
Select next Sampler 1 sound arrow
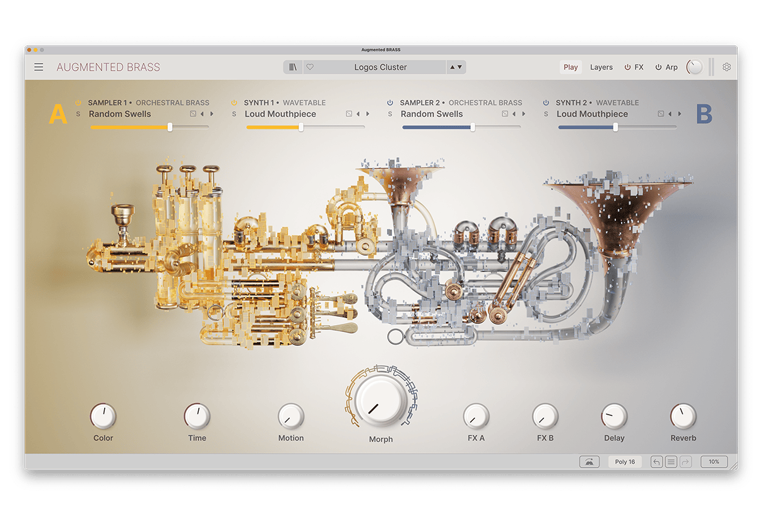[211, 114]
